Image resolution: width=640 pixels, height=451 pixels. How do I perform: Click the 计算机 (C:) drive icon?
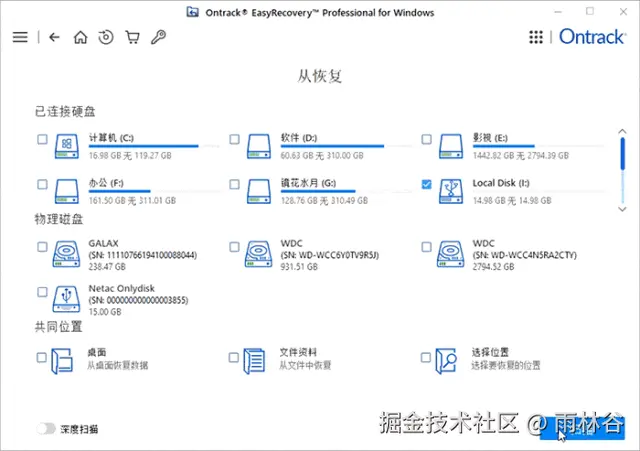[67, 146]
